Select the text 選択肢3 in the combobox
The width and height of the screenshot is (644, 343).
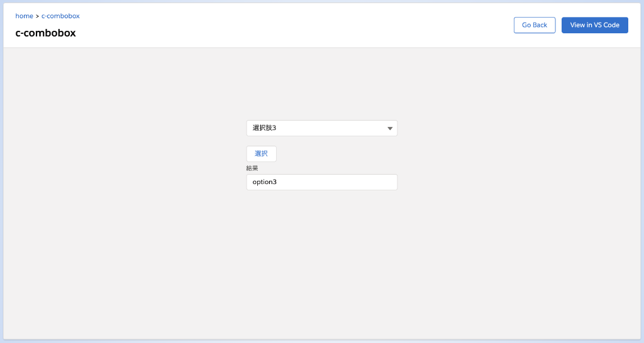[x=265, y=128]
